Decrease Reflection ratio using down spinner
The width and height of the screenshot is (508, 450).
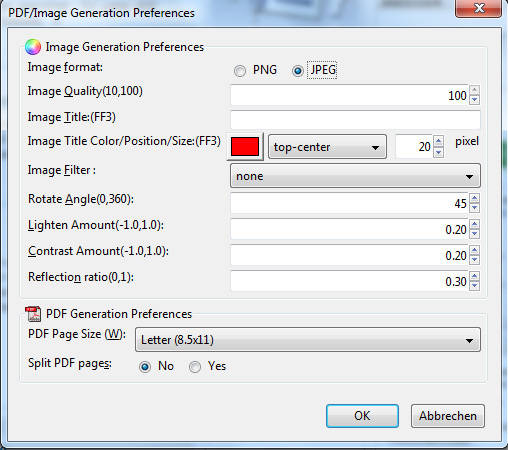(474, 286)
